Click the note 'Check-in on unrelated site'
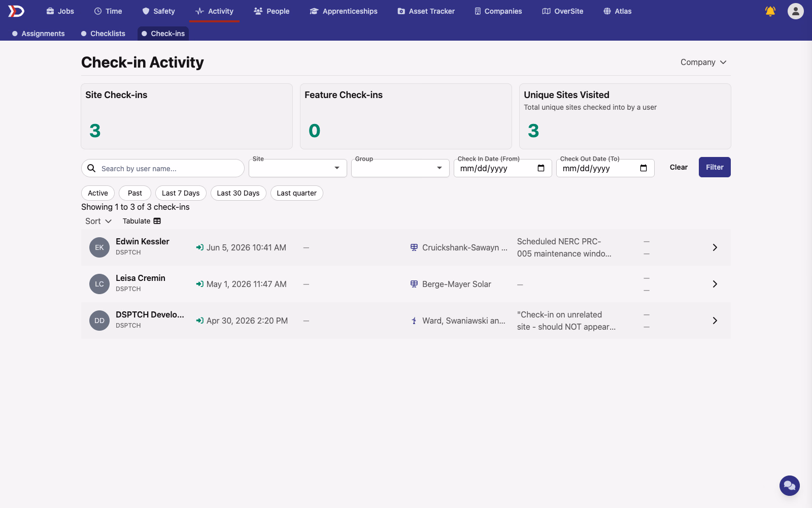The width and height of the screenshot is (812, 508). 566,321
